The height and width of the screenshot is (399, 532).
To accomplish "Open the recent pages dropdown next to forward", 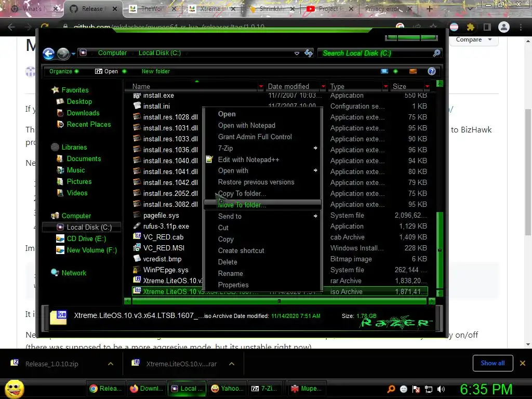I will click(73, 54).
